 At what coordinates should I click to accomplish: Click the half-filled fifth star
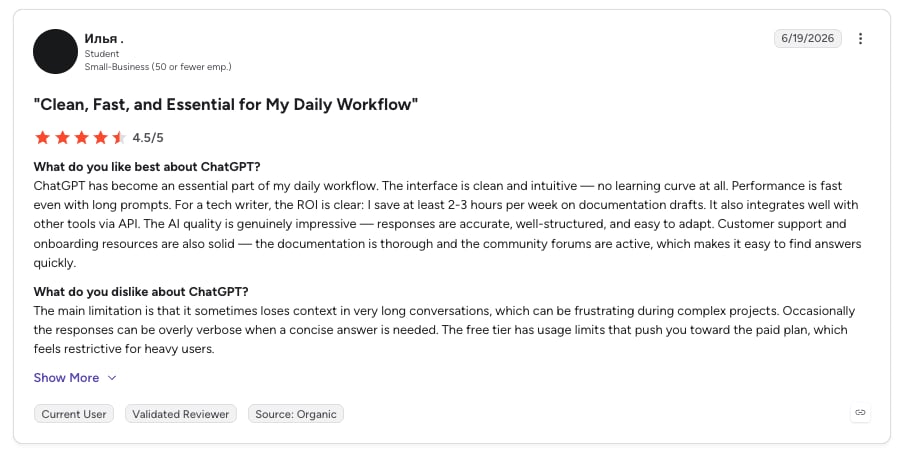[x=119, y=137]
